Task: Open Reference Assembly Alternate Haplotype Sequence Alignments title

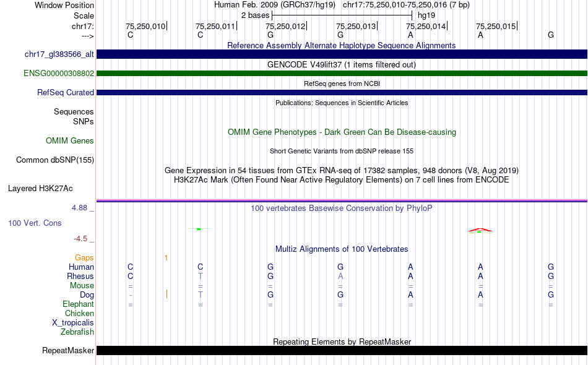Action: tap(342, 45)
